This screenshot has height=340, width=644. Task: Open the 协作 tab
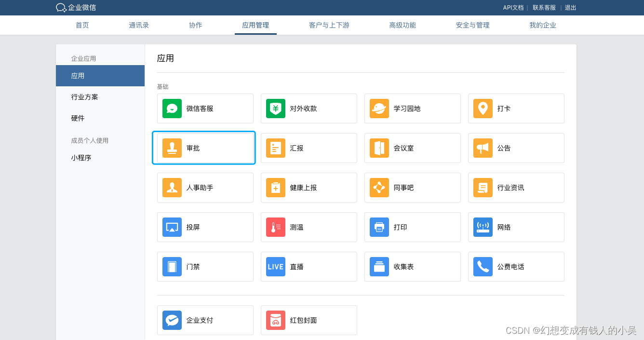coord(196,25)
